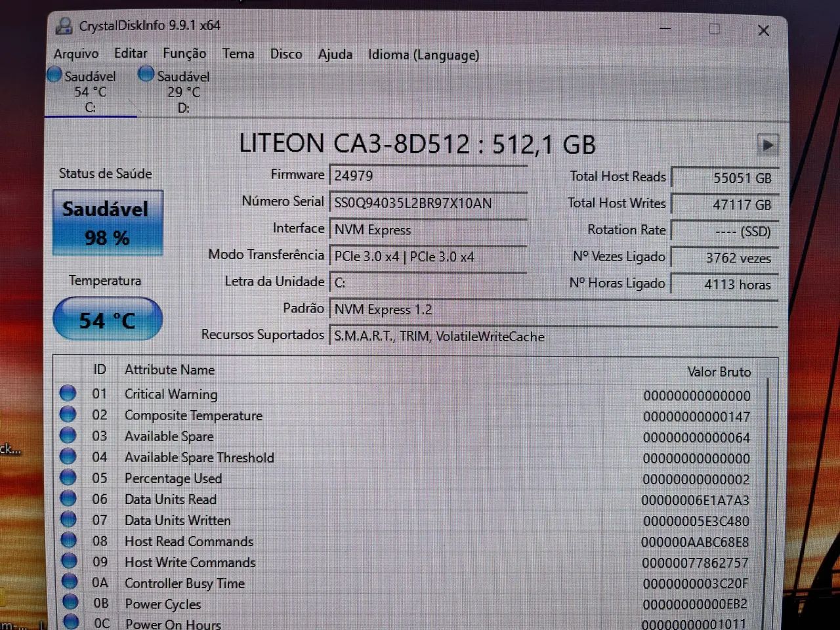Click the next disk arrow button

767,144
